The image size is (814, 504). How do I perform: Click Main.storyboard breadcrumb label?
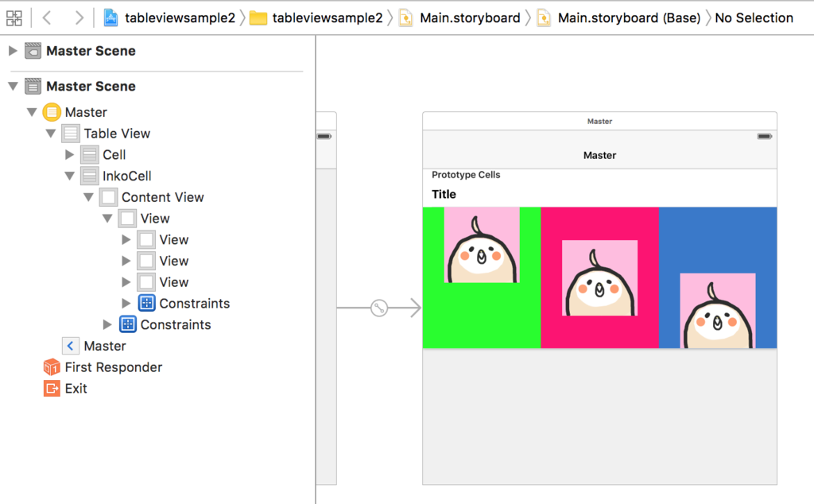(x=470, y=18)
